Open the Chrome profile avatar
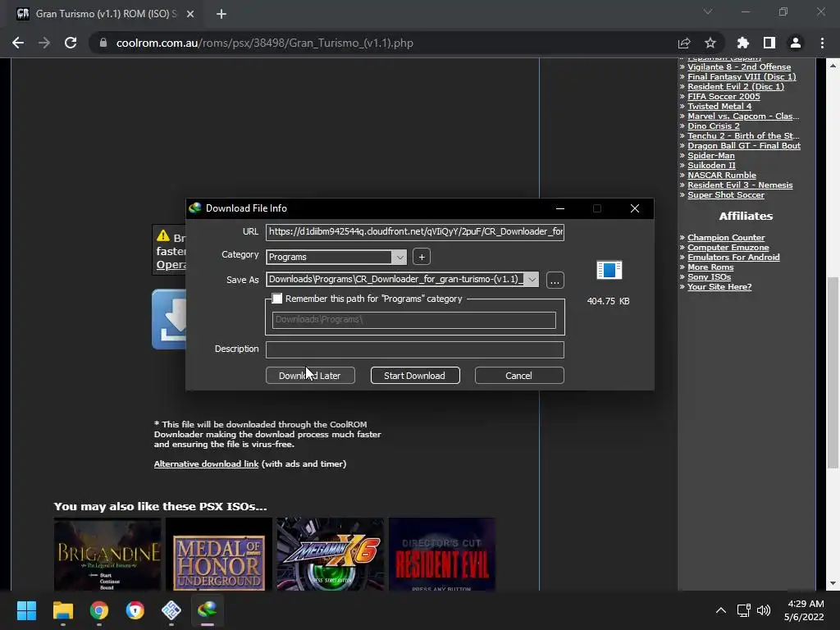This screenshot has height=630, width=840. coord(796,43)
